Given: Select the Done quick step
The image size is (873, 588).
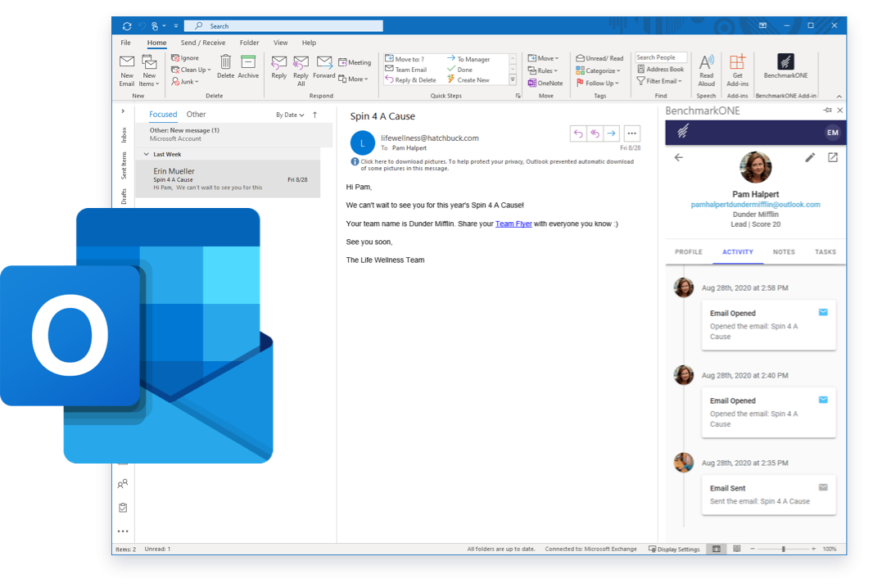Looking at the screenshot, I should 460,70.
